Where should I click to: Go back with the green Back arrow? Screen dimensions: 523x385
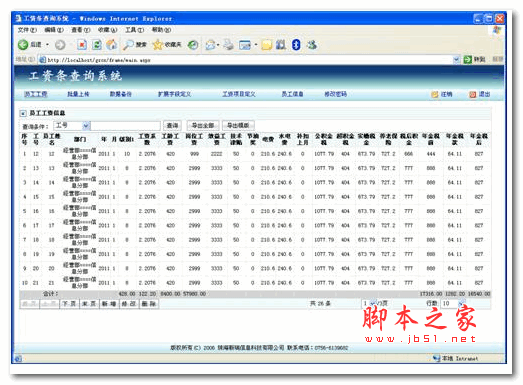pos(23,45)
